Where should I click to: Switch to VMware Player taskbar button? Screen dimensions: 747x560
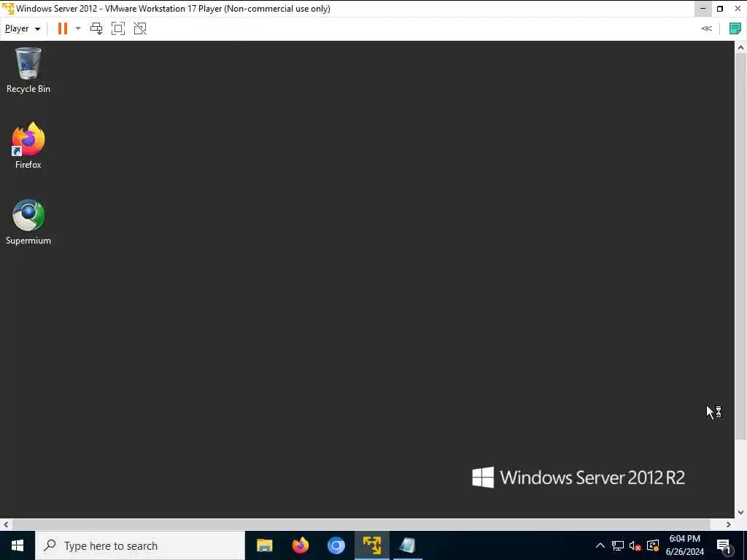point(371,545)
